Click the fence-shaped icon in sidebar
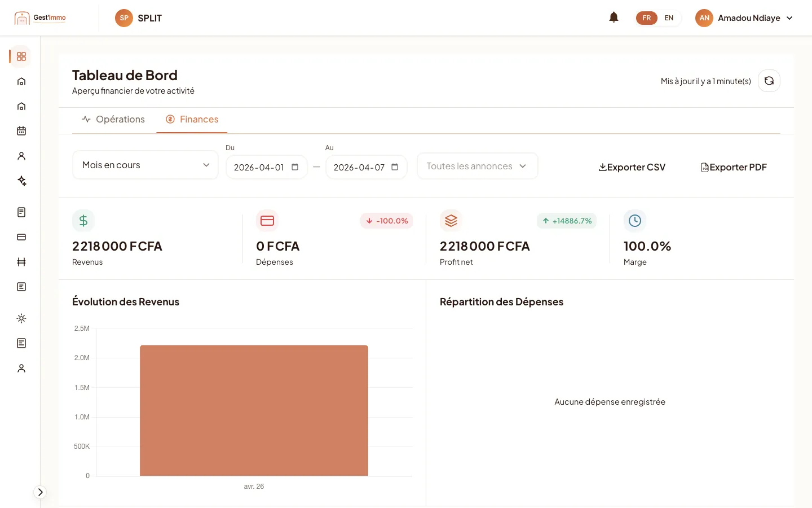Image resolution: width=812 pixels, height=508 pixels. (x=21, y=262)
